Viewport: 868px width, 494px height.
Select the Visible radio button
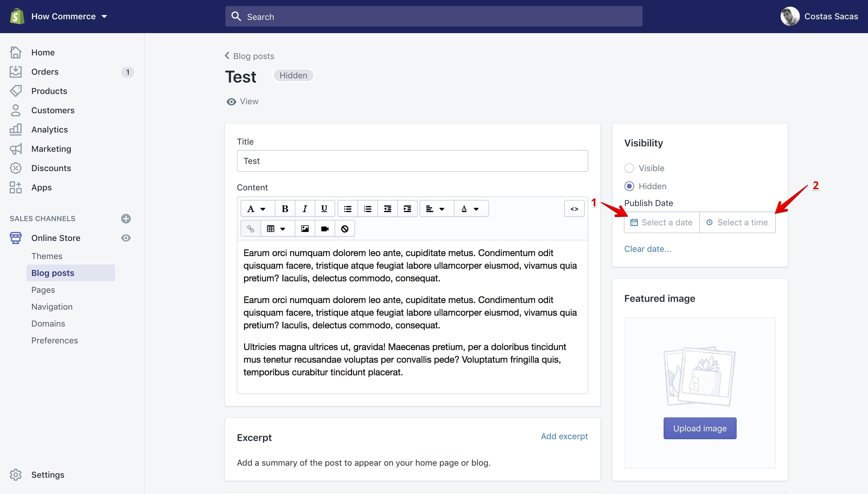pos(629,168)
